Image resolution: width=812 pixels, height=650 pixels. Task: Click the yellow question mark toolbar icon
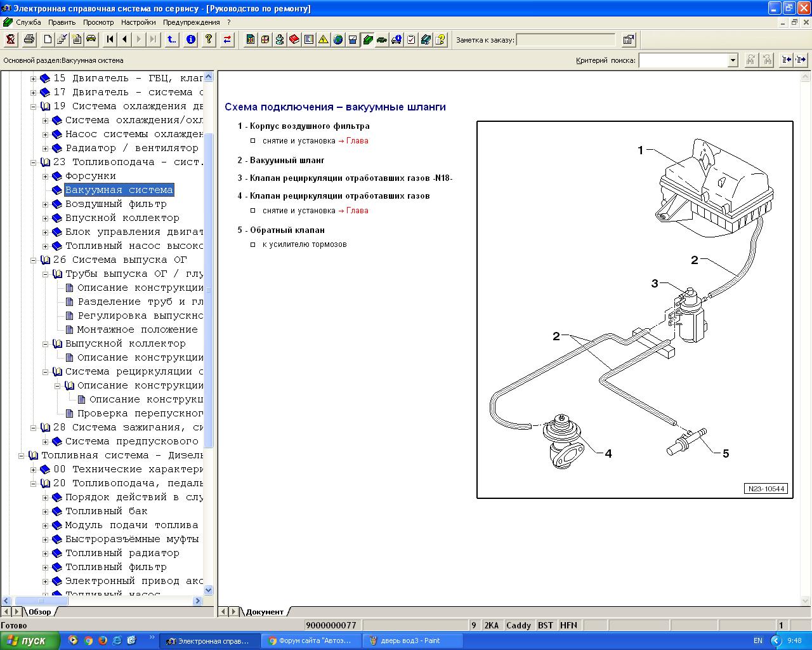(208, 39)
